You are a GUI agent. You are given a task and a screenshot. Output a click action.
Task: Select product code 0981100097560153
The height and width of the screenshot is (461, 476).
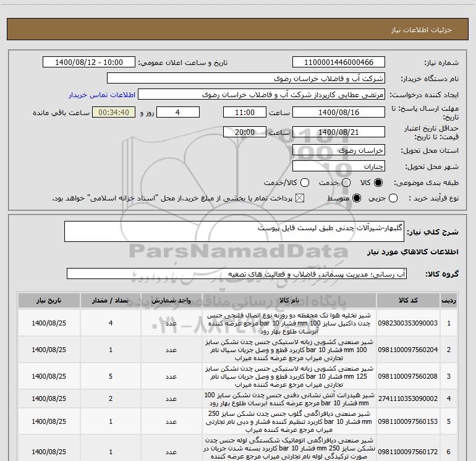[408, 421]
